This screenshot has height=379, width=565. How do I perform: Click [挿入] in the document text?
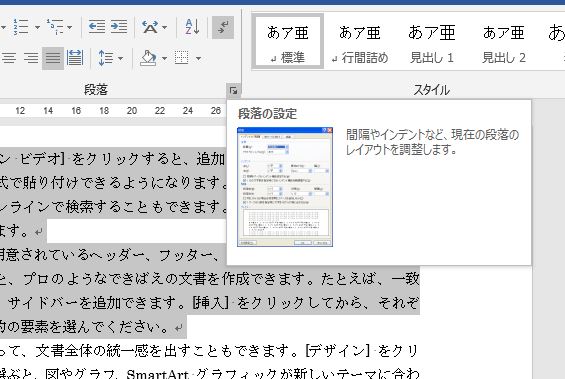point(211,303)
